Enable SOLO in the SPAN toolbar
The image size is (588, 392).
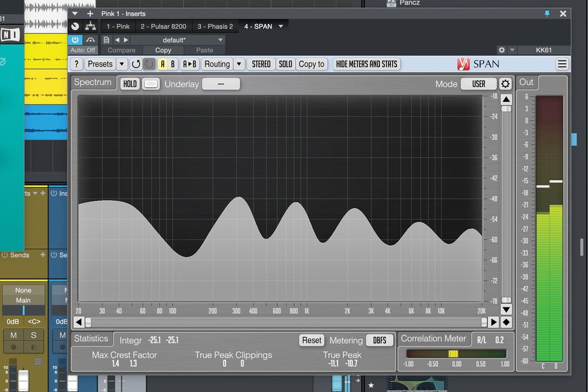pyautogui.click(x=285, y=64)
